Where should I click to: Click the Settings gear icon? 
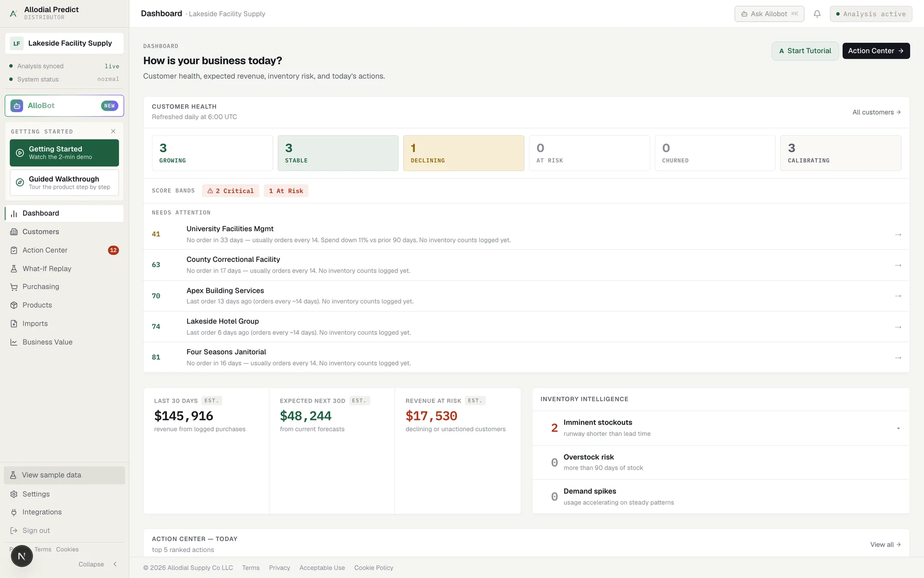click(14, 494)
